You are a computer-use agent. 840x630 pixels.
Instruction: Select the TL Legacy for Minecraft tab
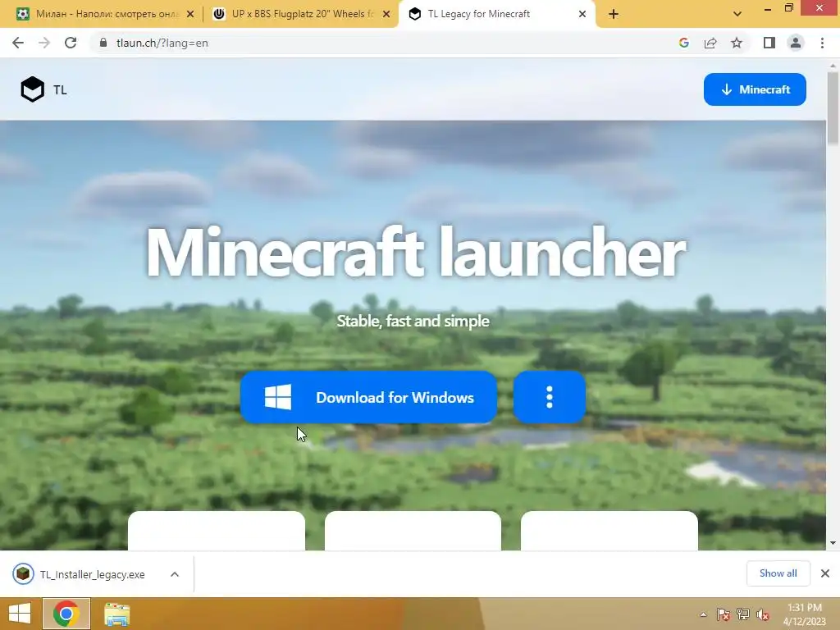click(495, 14)
